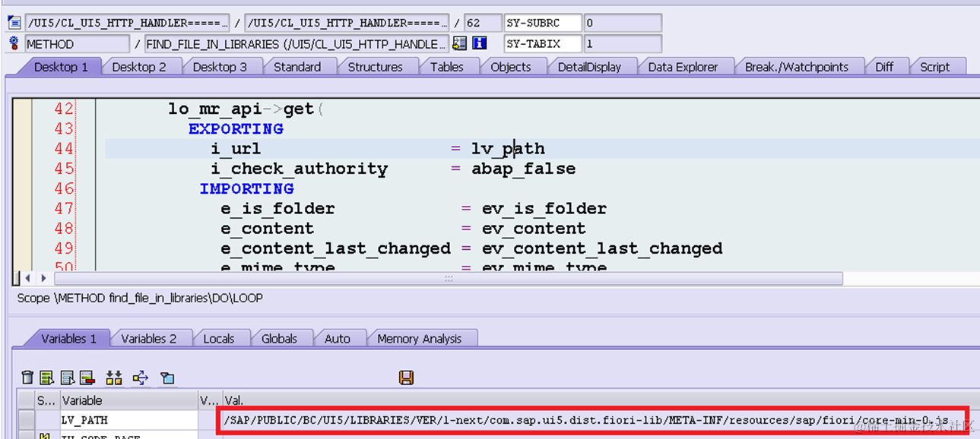Click the trash can delete icon in variables toolbar

(27, 377)
